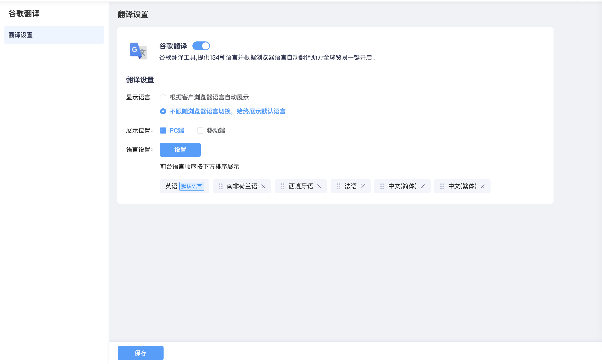Click the 谷歌翻译 sidebar heading
This screenshot has width=602, height=364.
(x=24, y=14)
